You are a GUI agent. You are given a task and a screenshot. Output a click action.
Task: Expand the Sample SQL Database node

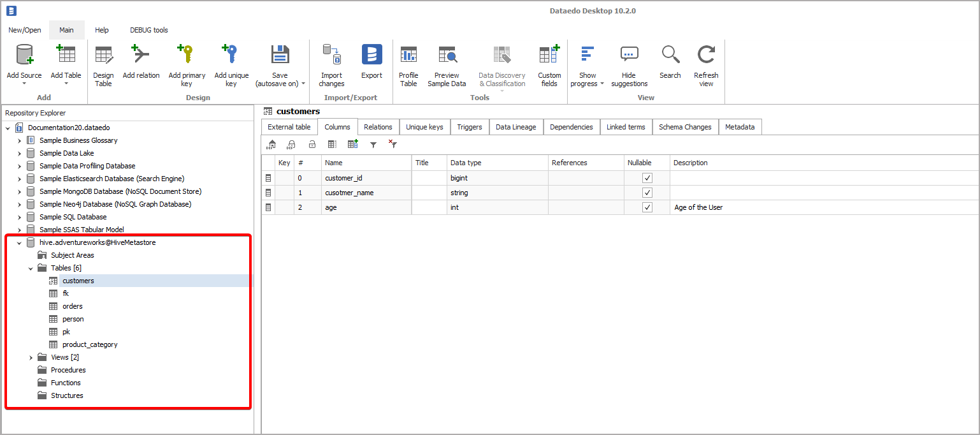(18, 217)
